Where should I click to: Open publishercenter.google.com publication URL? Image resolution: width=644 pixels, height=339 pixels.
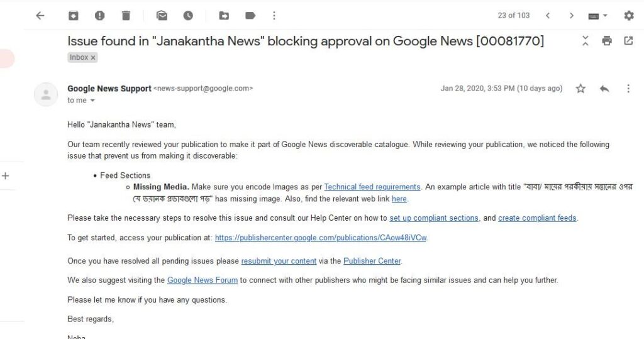pos(321,238)
